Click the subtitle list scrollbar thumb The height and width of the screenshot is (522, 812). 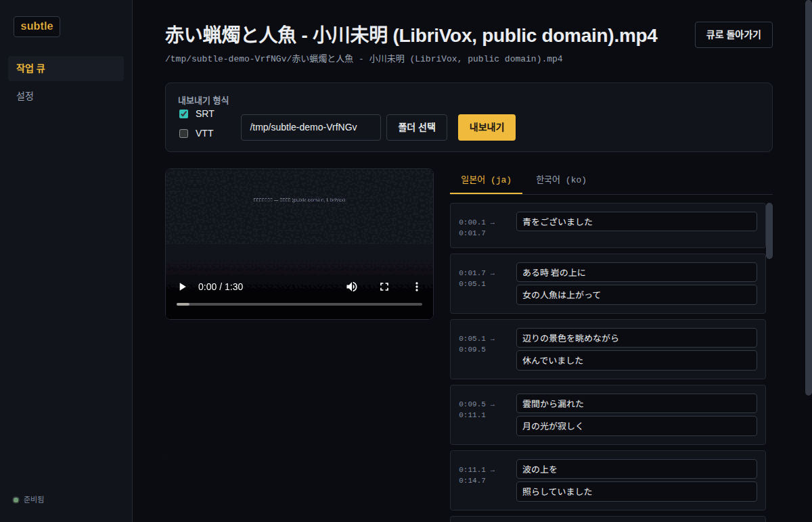pos(769,231)
